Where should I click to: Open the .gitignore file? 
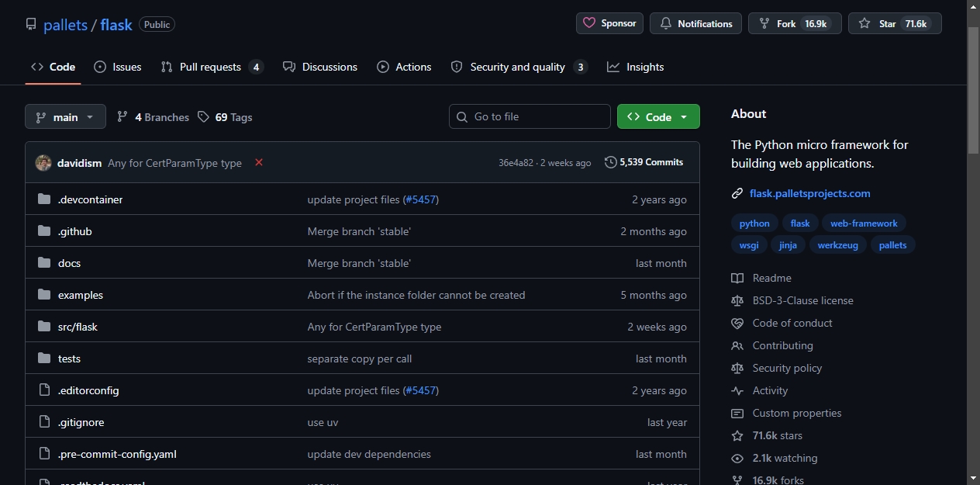81,422
